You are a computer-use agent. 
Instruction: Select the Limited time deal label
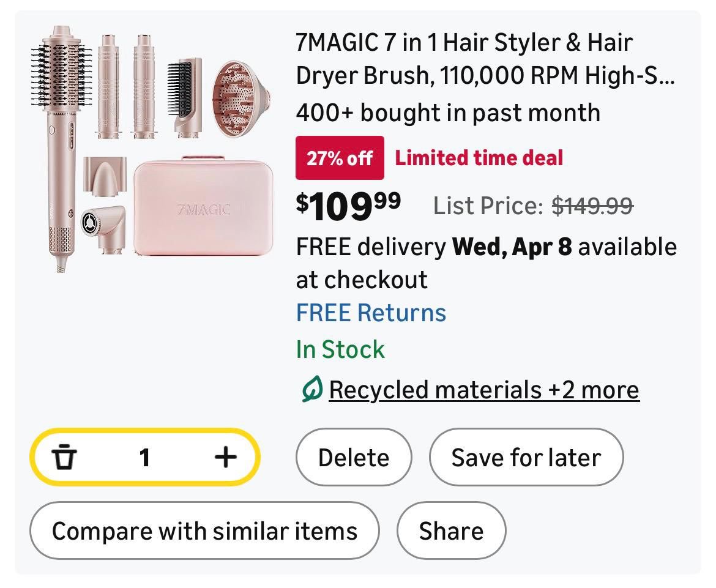[479, 158]
